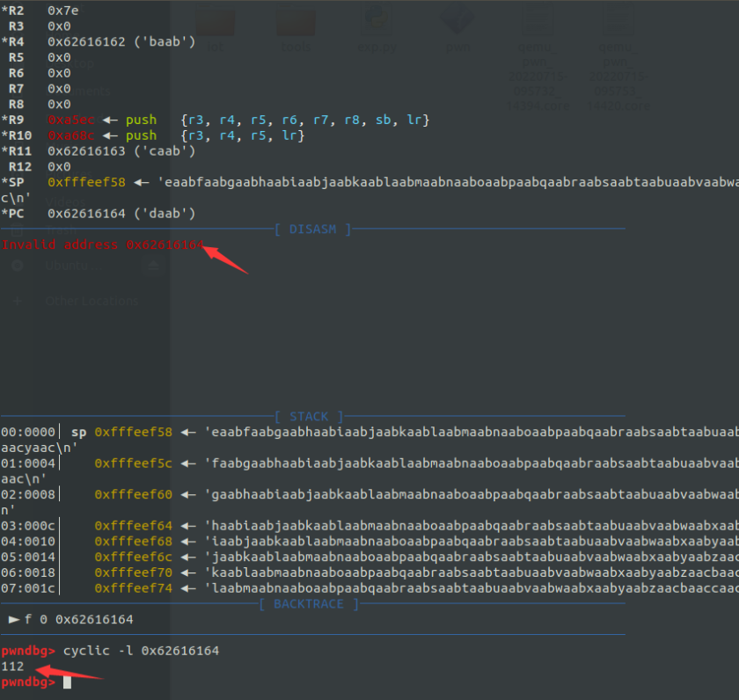Click the STACK section header
This screenshot has height=700, width=739.
(309, 417)
